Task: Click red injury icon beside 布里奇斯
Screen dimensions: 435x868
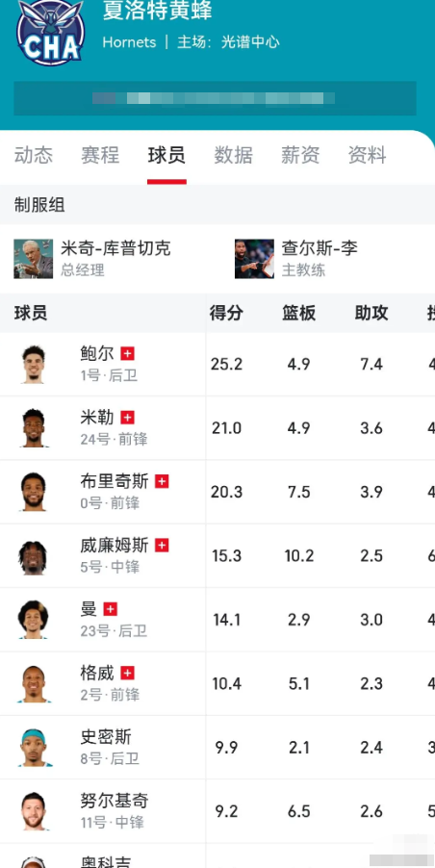Action: pos(162,481)
